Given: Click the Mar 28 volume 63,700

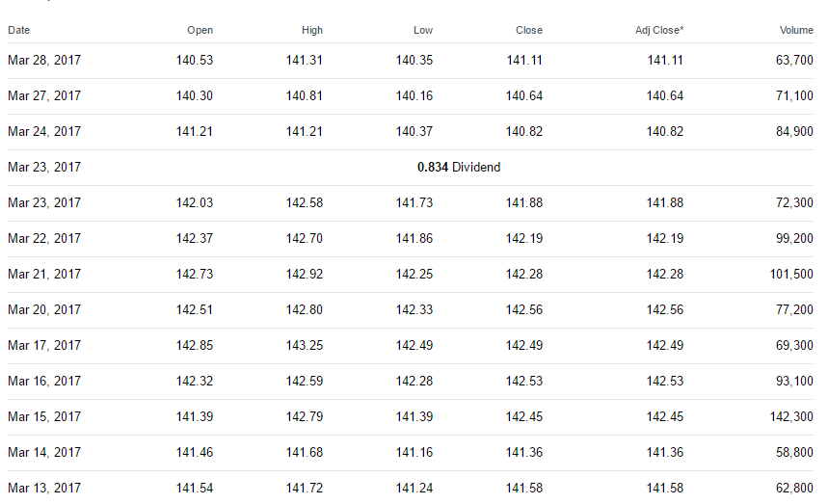Looking at the screenshot, I should tap(794, 60).
